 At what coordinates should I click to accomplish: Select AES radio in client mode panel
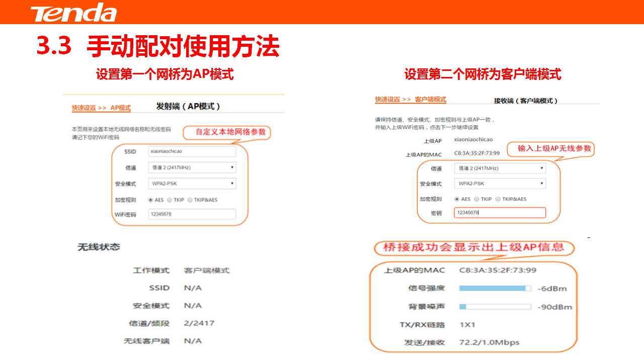(x=457, y=199)
